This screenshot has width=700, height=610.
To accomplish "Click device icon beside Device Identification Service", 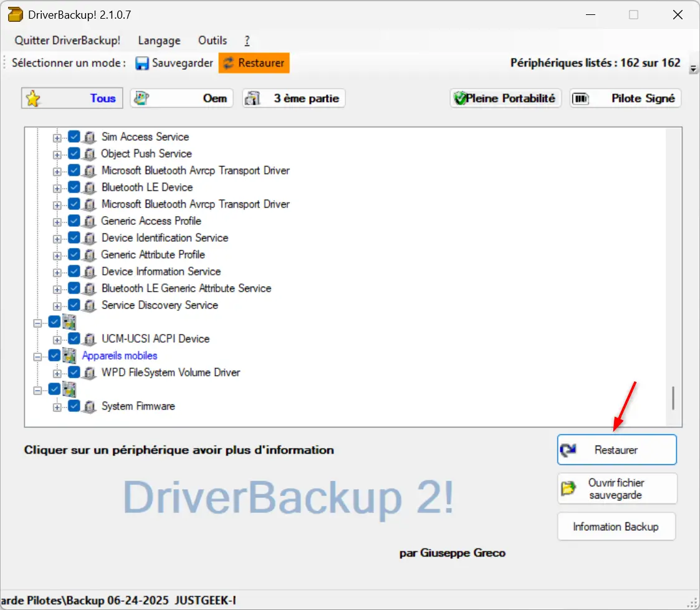I will pyautogui.click(x=90, y=238).
